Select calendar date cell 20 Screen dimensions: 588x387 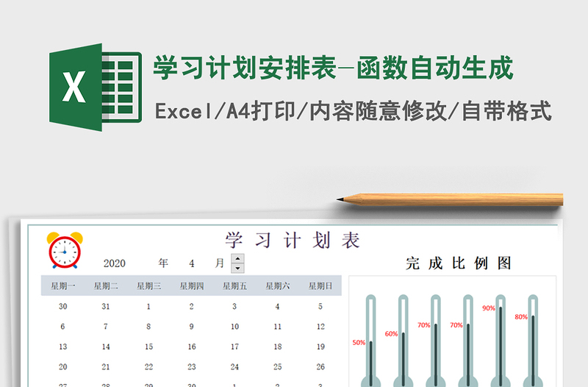[63, 366]
